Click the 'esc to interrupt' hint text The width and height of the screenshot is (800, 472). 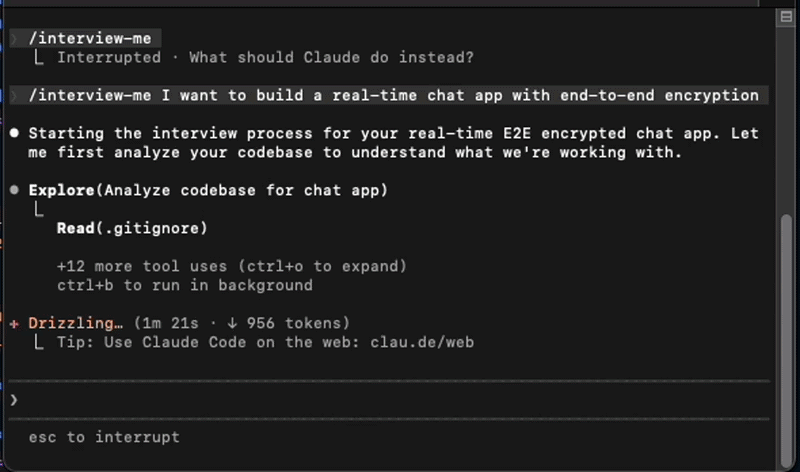104,437
